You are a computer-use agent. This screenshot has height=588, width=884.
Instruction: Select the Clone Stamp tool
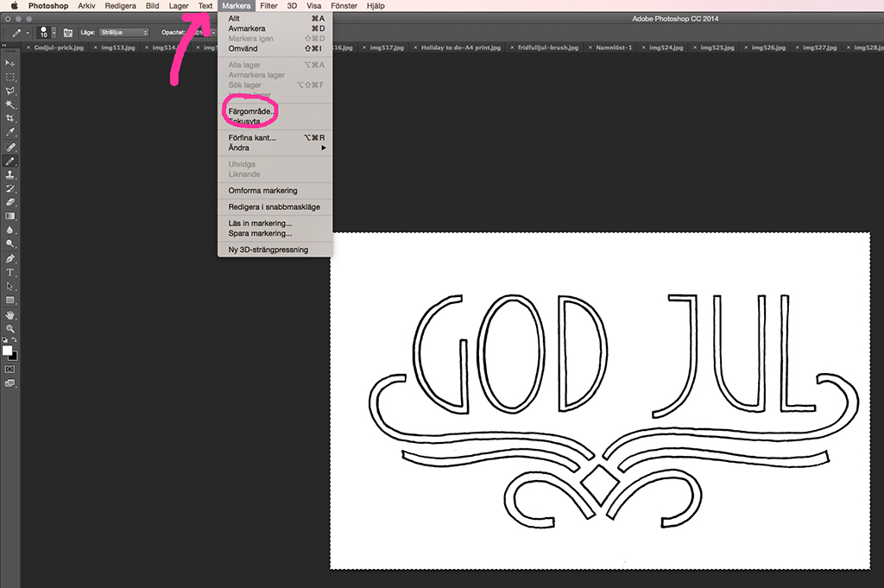[10, 174]
